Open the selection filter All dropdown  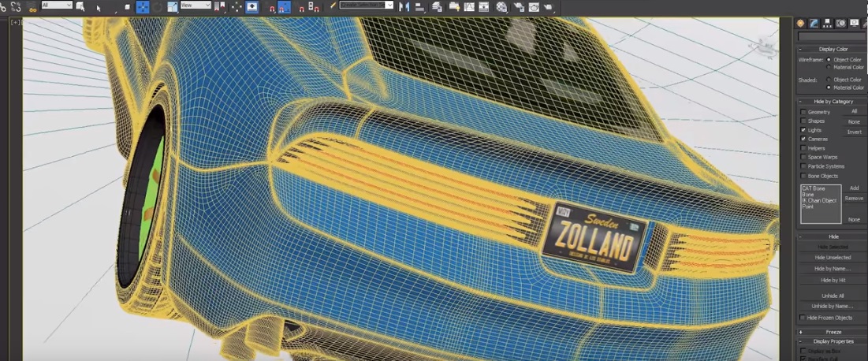coord(56,6)
